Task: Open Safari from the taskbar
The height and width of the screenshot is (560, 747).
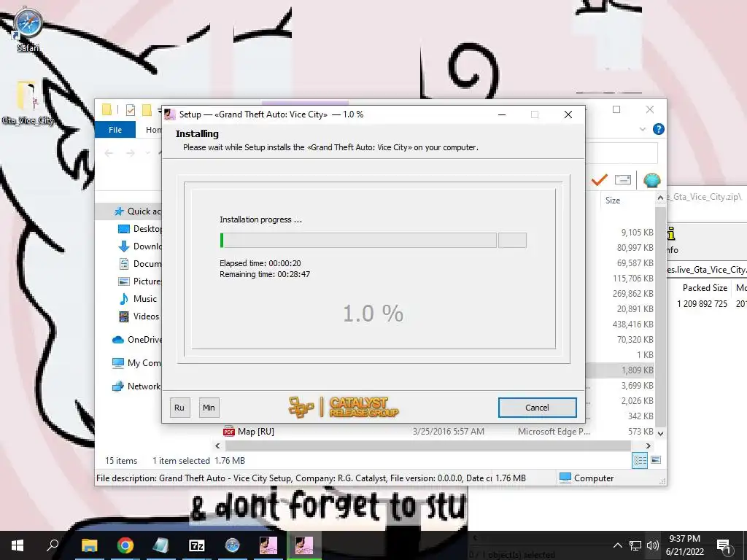Action: pyautogui.click(x=233, y=545)
